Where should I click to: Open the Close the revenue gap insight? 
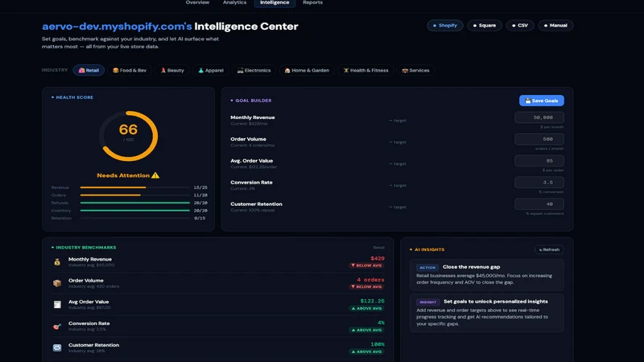[487, 275]
